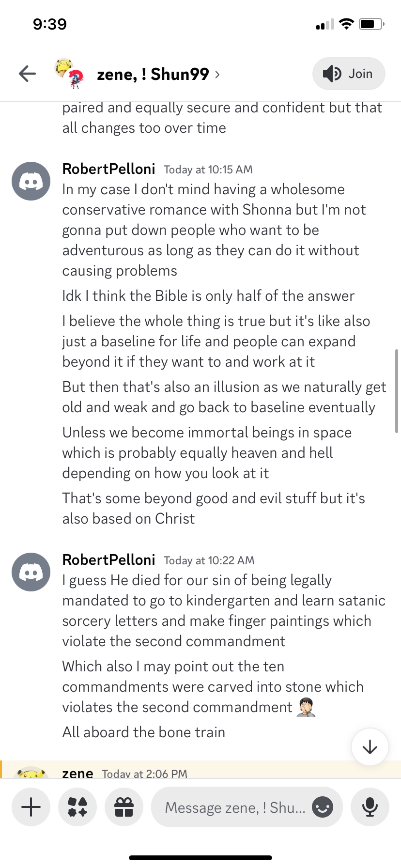401x868 pixels.
Task: Click the chat scrollbar handle
Action: pos(397,390)
